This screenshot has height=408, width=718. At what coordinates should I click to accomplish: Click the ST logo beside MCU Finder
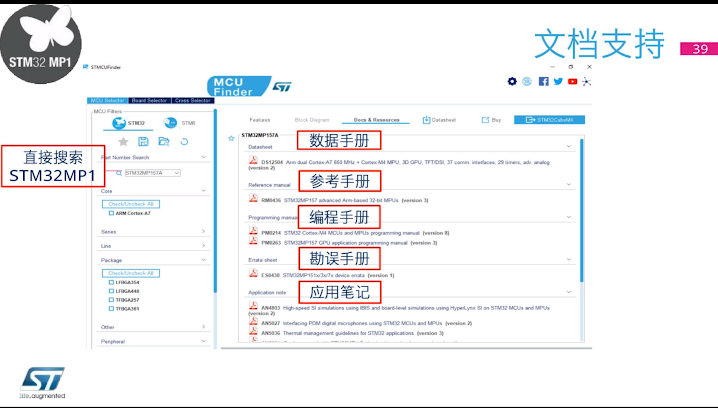tap(282, 87)
